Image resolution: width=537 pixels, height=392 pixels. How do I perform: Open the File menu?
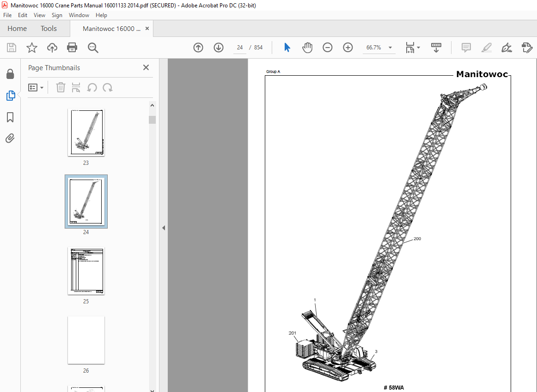[x=7, y=15]
